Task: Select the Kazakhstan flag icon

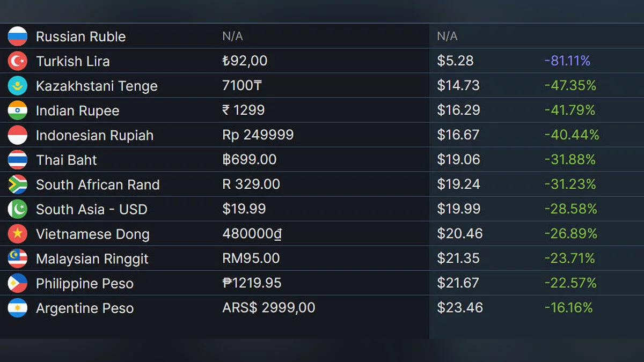Action: [x=17, y=86]
